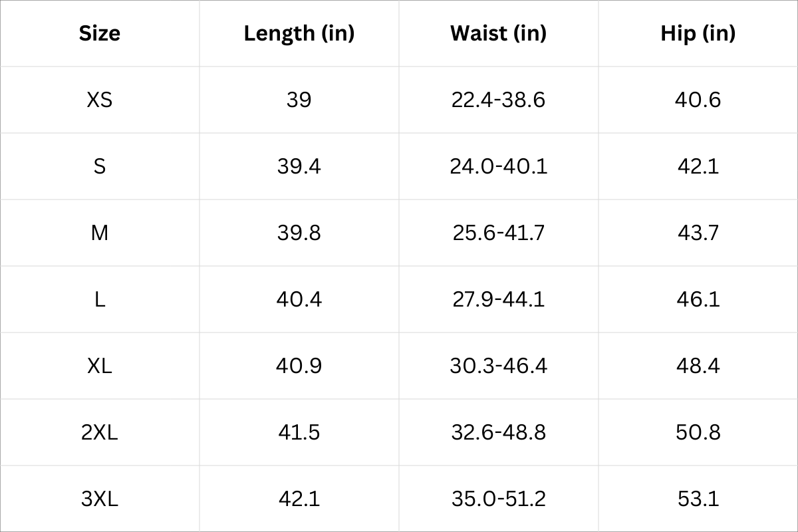
Task: Click the XS size cell
Action: click(x=100, y=100)
